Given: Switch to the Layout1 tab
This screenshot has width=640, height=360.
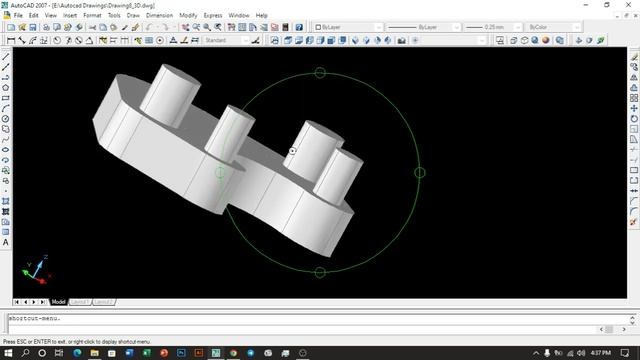Looking at the screenshot, I should (x=80, y=302).
